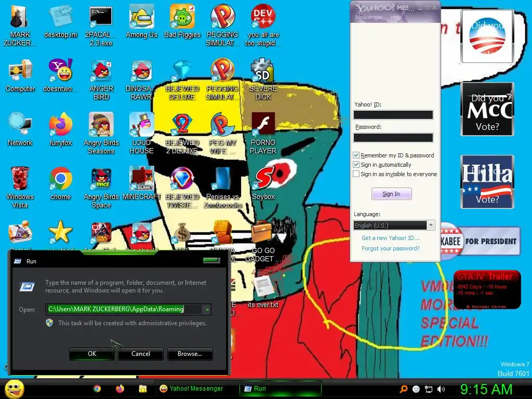The image size is (532, 399).
Task: Follow the Forgot your password? link
Action: click(x=391, y=248)
